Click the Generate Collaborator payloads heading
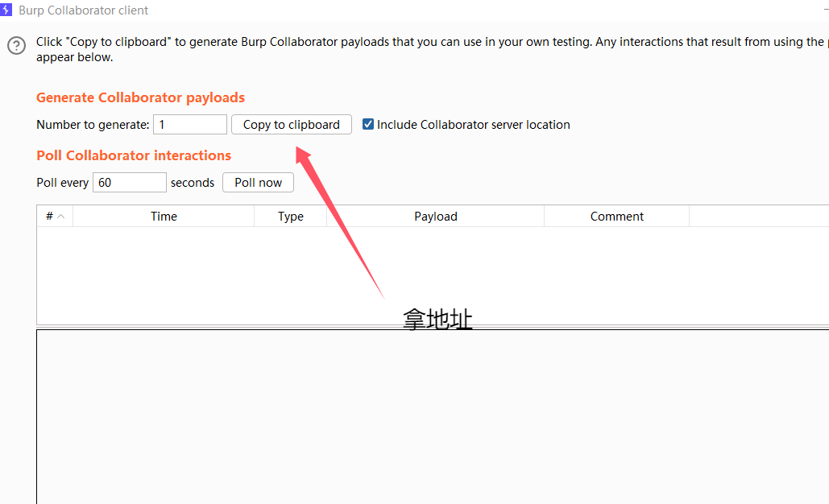This screenshot has width=829, height=504. tap(140, 97)
